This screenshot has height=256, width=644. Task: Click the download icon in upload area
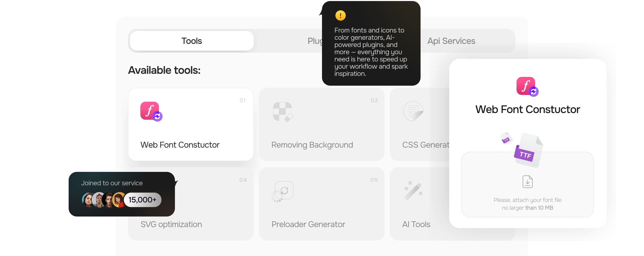pyautogui.click(x=527, y=182)
